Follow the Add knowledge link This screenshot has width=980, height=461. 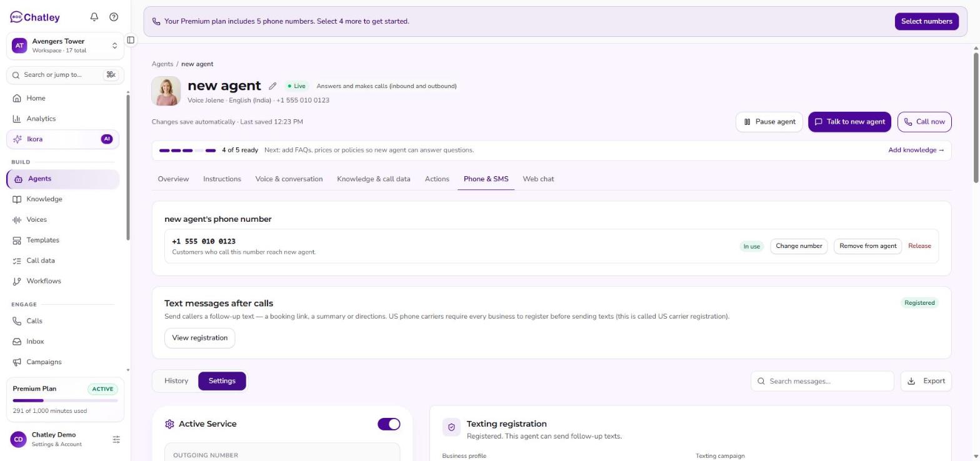[x=916, y=151]
